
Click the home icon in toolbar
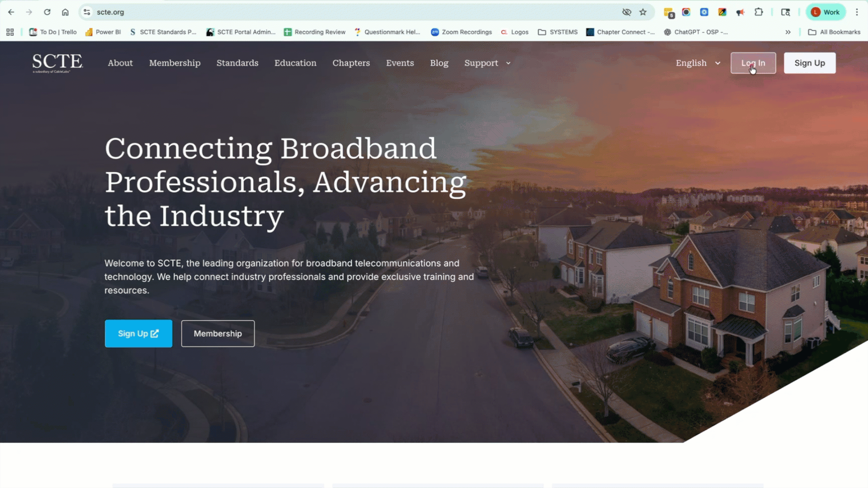tap(65, 12)
